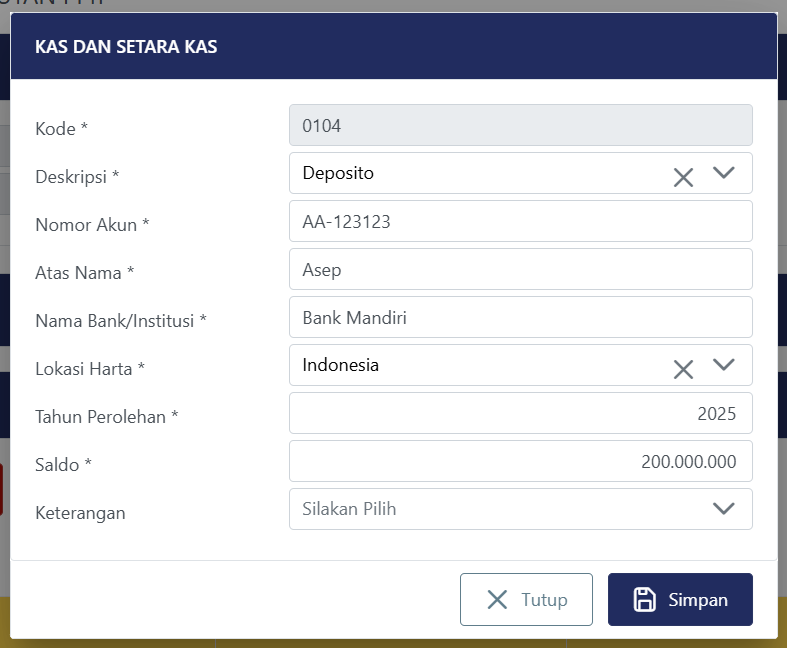Click the floppy disk icon on Simpan
Viewport: 787px width, 648px height.
[645, 600]
